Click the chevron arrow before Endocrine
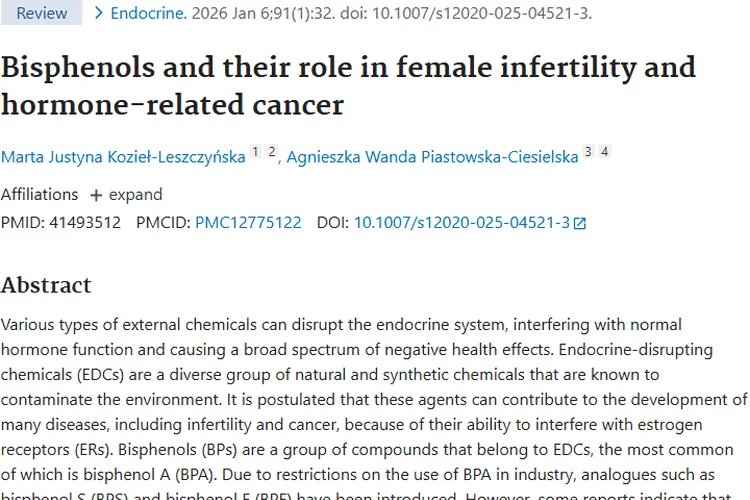This screenshot has width=750, height=500. tap(98, 13)
